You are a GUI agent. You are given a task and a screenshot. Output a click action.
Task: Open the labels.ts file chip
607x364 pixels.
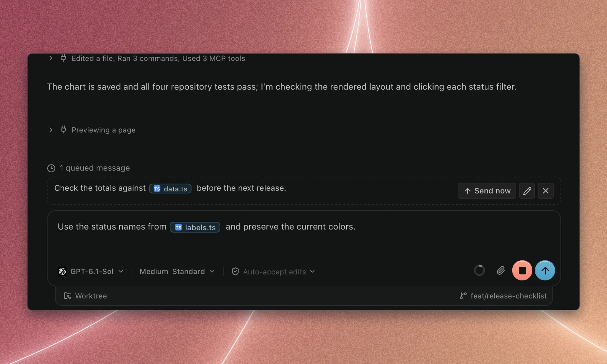click(x=195, y=227)
